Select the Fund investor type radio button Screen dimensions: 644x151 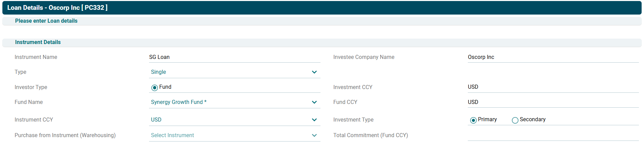154,88
